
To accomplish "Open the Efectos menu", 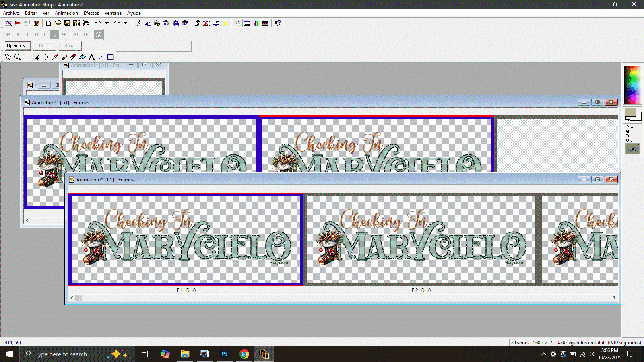I will click(x=91, y=13).
